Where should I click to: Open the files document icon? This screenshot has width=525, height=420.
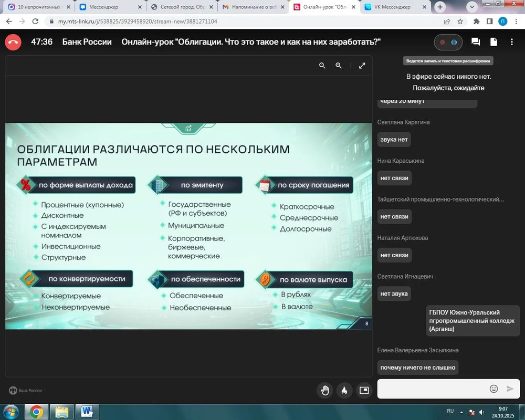click(493, 42)
